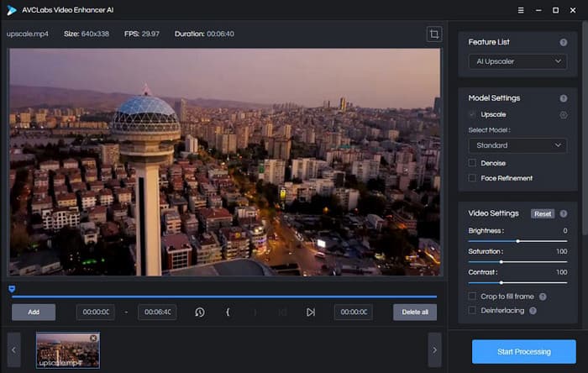Show help for Crop to fill frame
The width and height of the screenshot is (588, 373).
click(543, 297)
